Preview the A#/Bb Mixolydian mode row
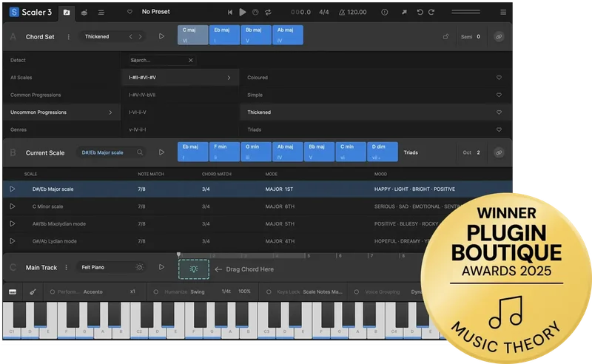The image size is (592, 364). (13, 223)
